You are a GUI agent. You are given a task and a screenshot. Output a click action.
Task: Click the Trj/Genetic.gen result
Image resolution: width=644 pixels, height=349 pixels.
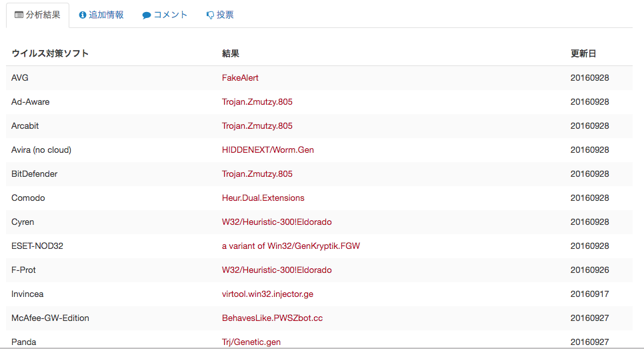pos(251,342)
